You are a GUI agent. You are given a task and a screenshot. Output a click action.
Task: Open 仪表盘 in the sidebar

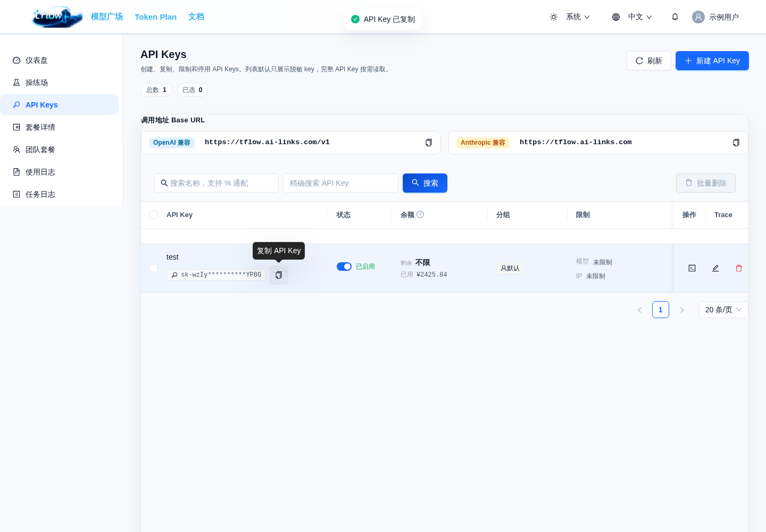[60, 60]
